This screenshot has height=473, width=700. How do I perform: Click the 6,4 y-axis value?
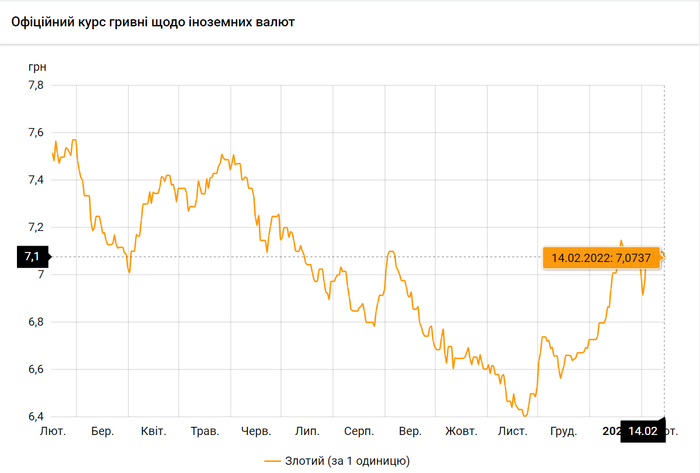coord(34,416)
